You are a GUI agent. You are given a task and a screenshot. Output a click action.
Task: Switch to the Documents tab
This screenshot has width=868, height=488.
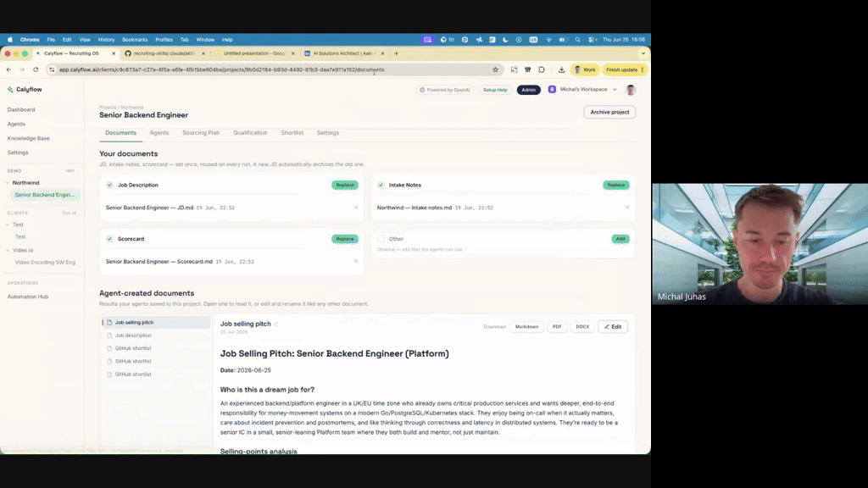120,133
